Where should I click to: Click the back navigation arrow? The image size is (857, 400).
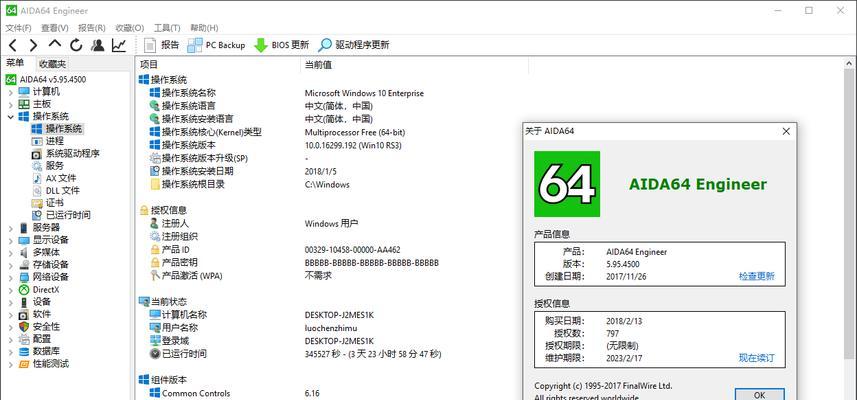click(x=13, y=45)
